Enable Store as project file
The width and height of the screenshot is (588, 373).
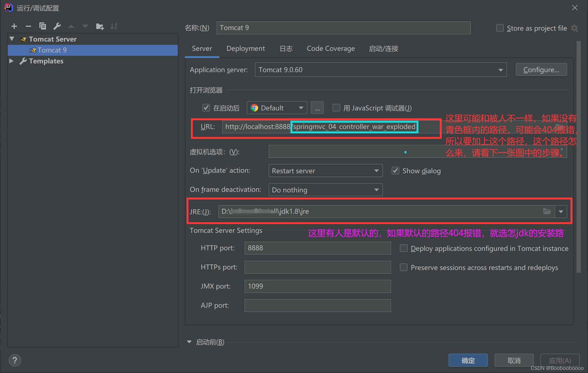point(500,28)
